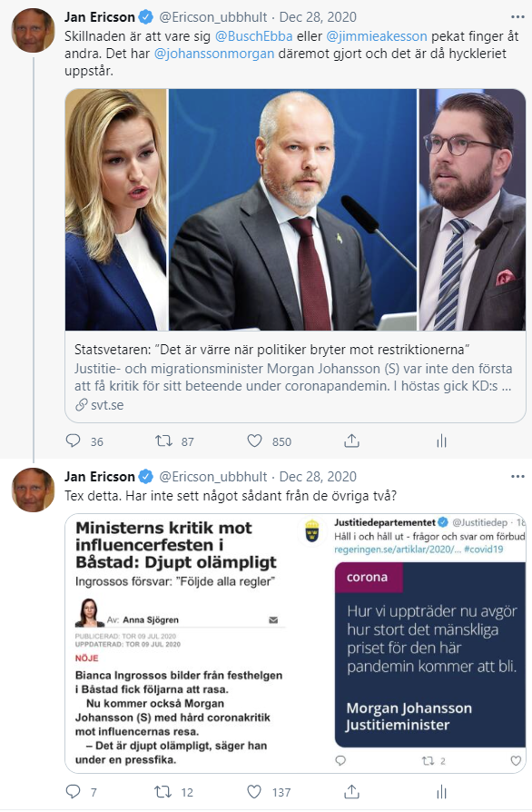Retweet the second tweet with 12 retweets

tap(163, 792)
